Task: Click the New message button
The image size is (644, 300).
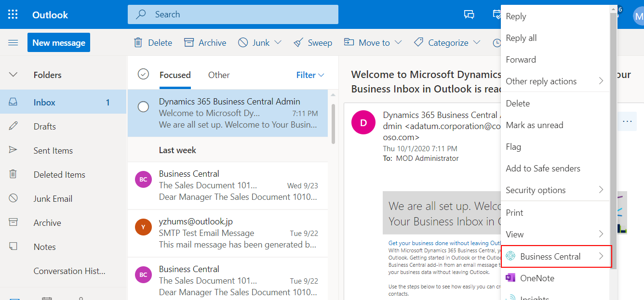Action: click(59, 42)
